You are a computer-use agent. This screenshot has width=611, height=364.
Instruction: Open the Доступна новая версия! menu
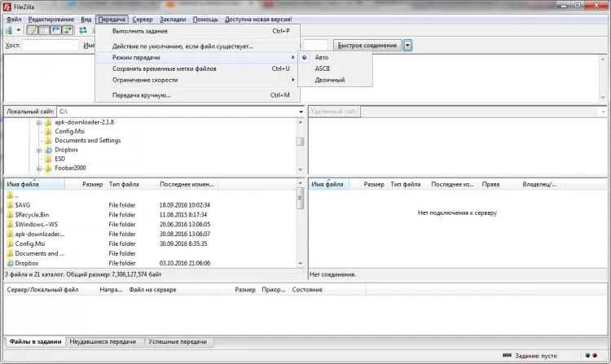pos(258,19)
